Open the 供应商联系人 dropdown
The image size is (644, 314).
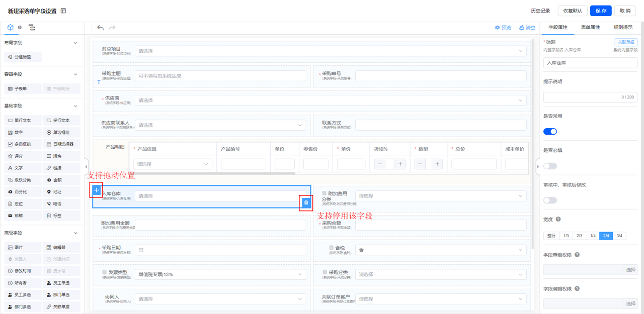pyautogui.click(x=220, y=125)
